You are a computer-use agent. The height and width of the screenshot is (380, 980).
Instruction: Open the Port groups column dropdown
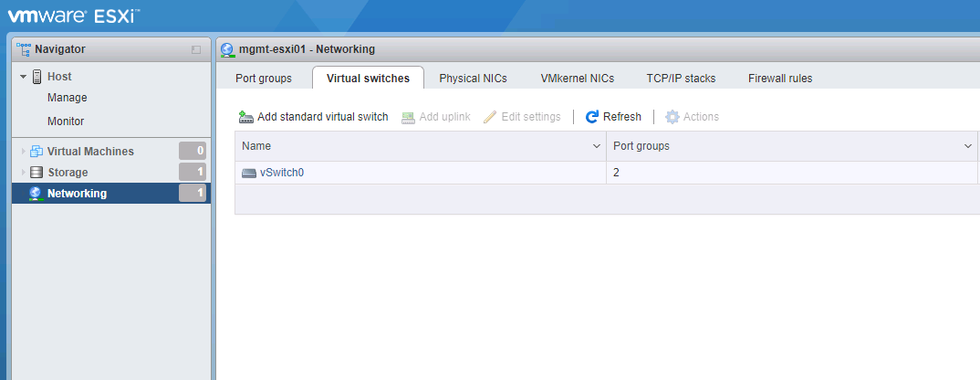pos(968,146)
